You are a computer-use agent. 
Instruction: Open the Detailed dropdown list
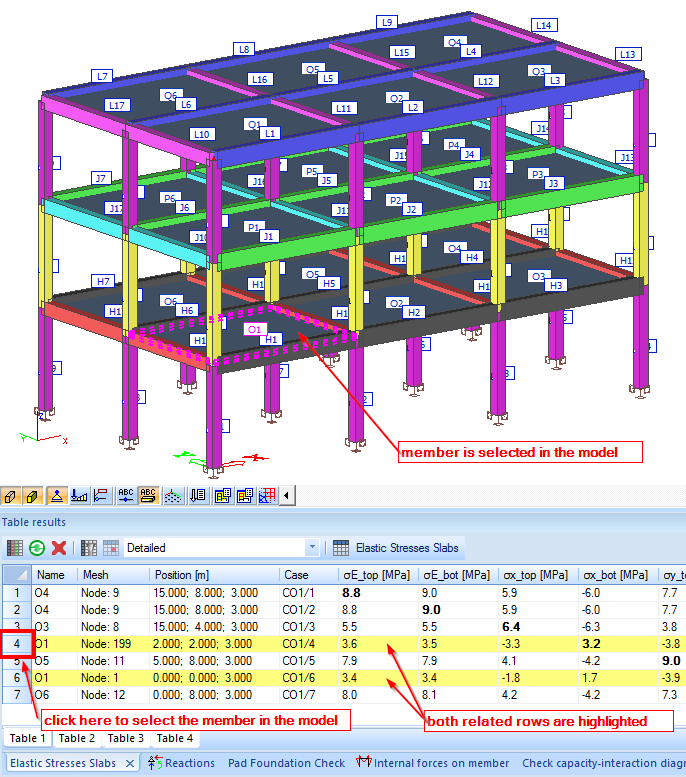point(312,548)
